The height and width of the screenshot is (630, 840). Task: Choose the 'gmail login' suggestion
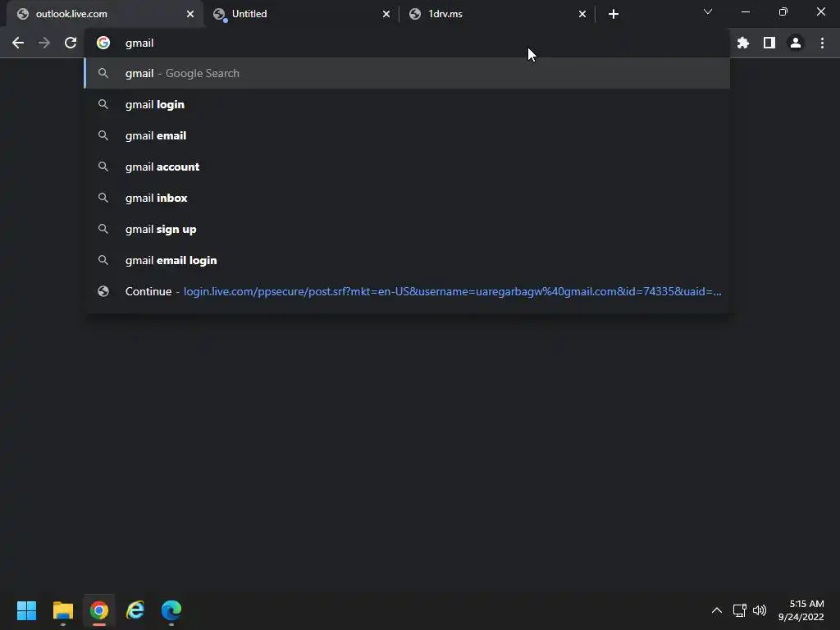(x=407, y=104)
